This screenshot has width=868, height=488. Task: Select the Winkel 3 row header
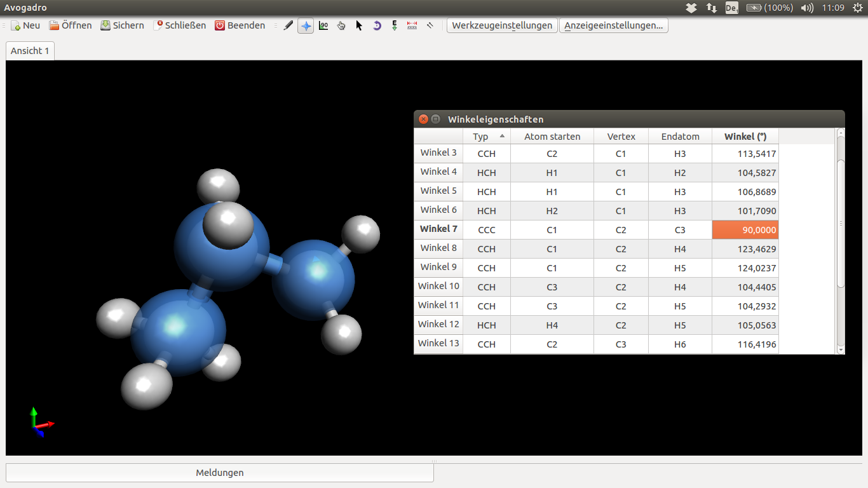coord(438,153)
